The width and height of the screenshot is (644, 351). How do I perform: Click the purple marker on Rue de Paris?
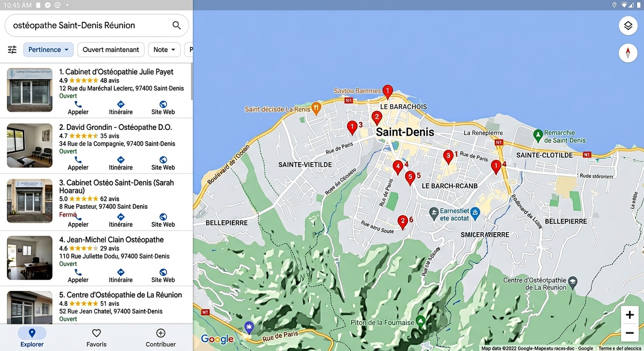(249, 327)
